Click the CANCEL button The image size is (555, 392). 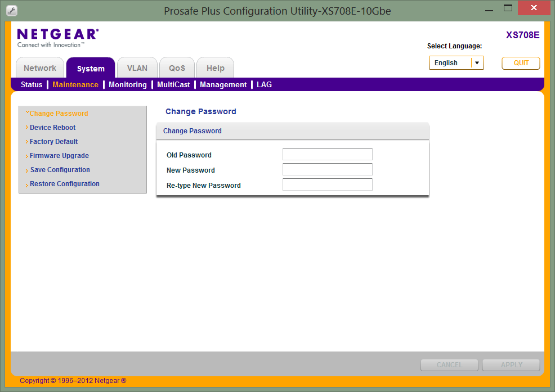(450, 365)
